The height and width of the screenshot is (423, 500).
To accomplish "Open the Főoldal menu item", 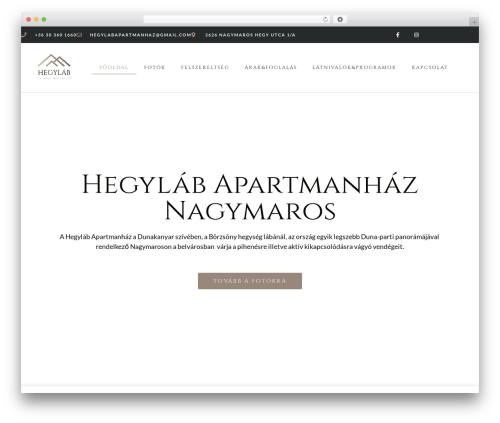I will (114, 67).
